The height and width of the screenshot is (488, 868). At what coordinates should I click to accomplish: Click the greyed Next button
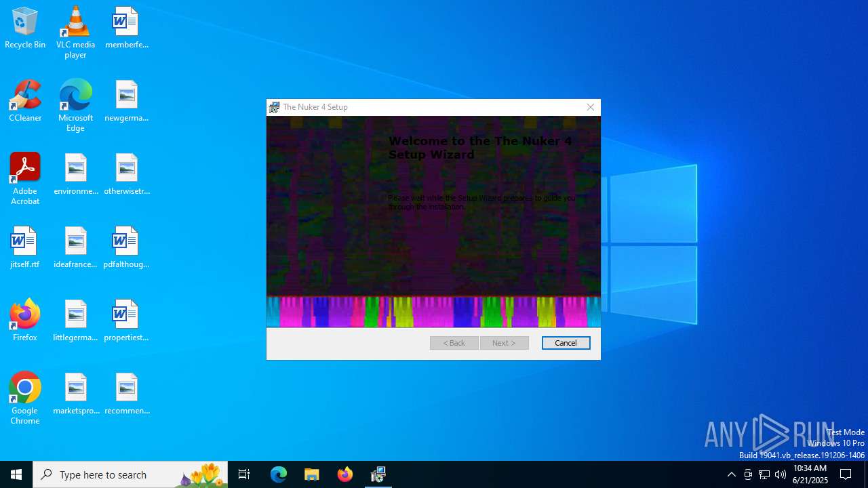(504, 343)
